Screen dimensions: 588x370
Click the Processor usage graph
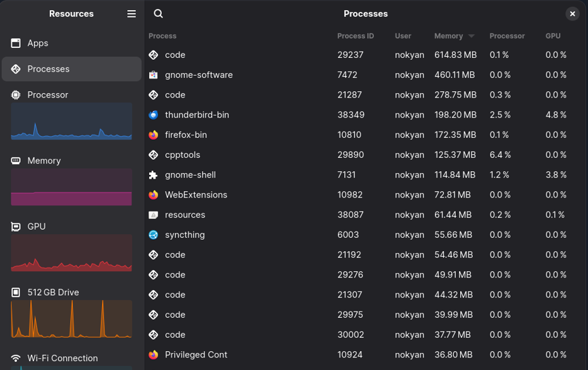tap(71, 121)
